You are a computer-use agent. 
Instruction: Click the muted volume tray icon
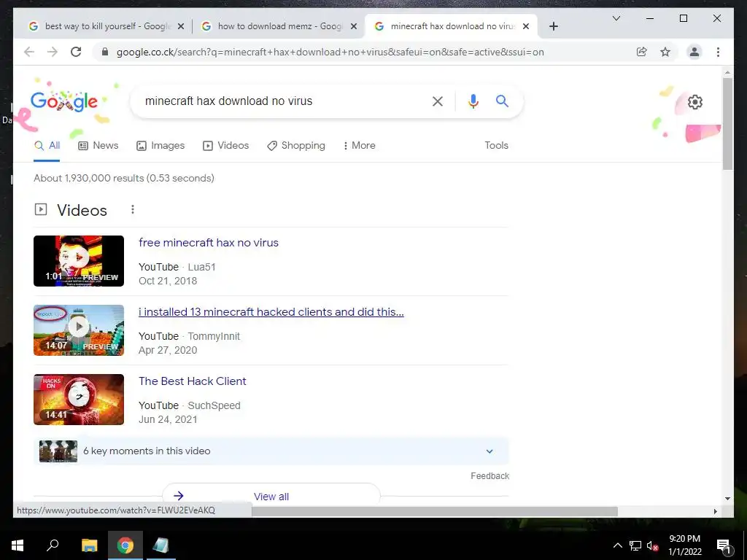652,545
